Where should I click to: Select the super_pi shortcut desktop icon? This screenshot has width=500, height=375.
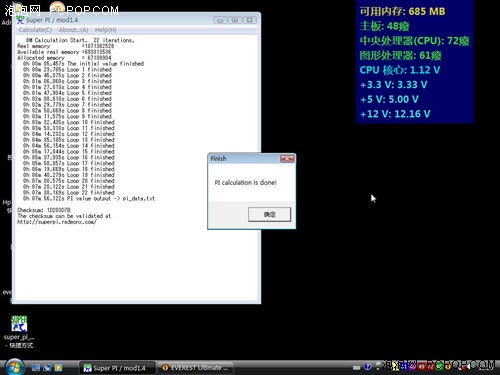tap(19, 332)
